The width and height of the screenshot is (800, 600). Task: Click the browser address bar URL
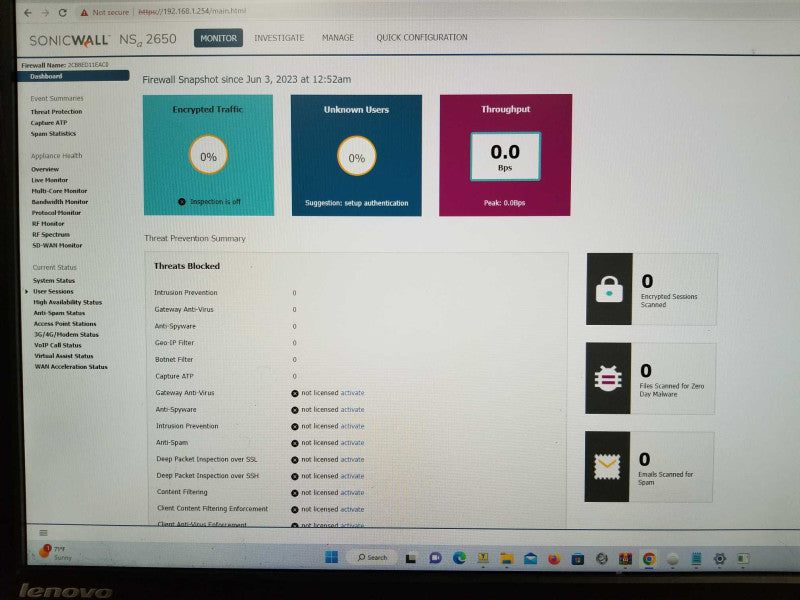192,11
